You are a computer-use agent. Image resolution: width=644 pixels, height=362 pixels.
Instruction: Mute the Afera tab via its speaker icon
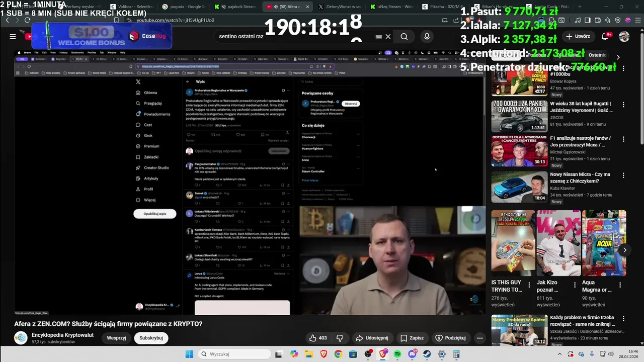(275, 7)
